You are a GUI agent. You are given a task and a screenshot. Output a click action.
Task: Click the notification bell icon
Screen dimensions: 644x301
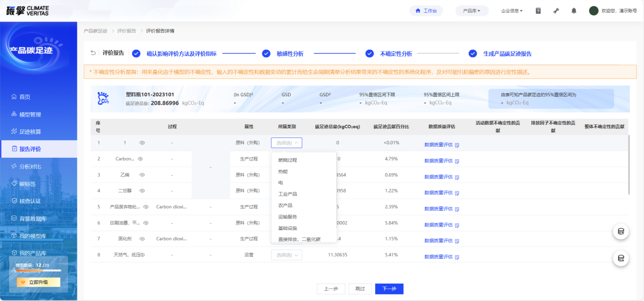tap(574, 11)
